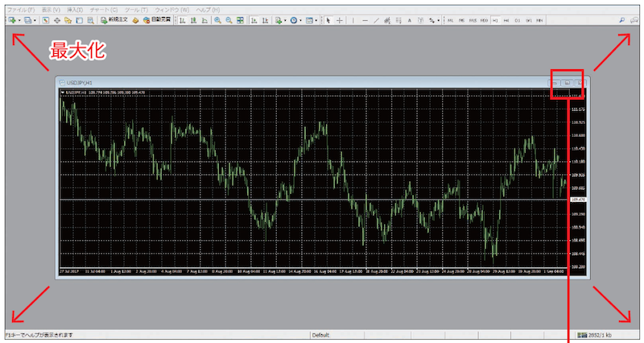Expand the profiles dropdown arrow
The width and height of the screenshot is (644, 343).
(x=35, y=21)
